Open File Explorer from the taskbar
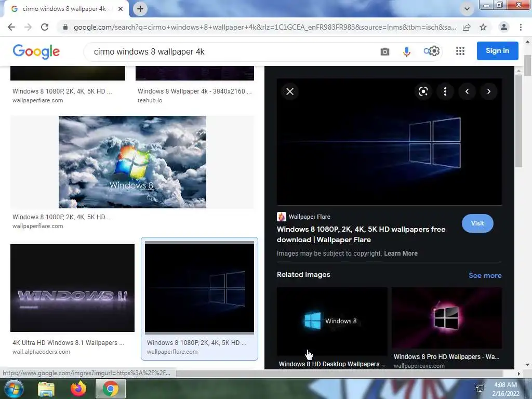 pyautogui.click(x=46, y=389)
